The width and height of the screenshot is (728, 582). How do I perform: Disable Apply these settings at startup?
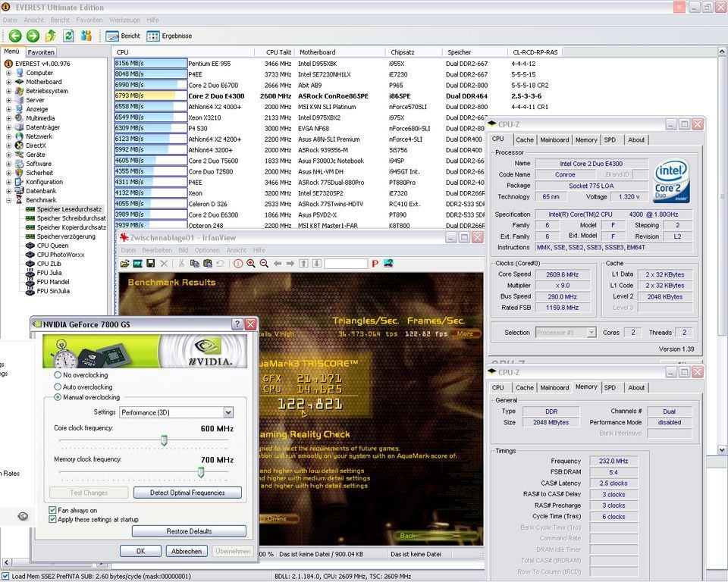click(52, 519)
